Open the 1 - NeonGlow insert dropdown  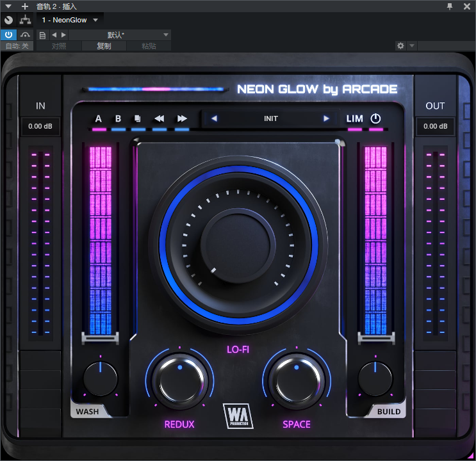tap(70, 20)
